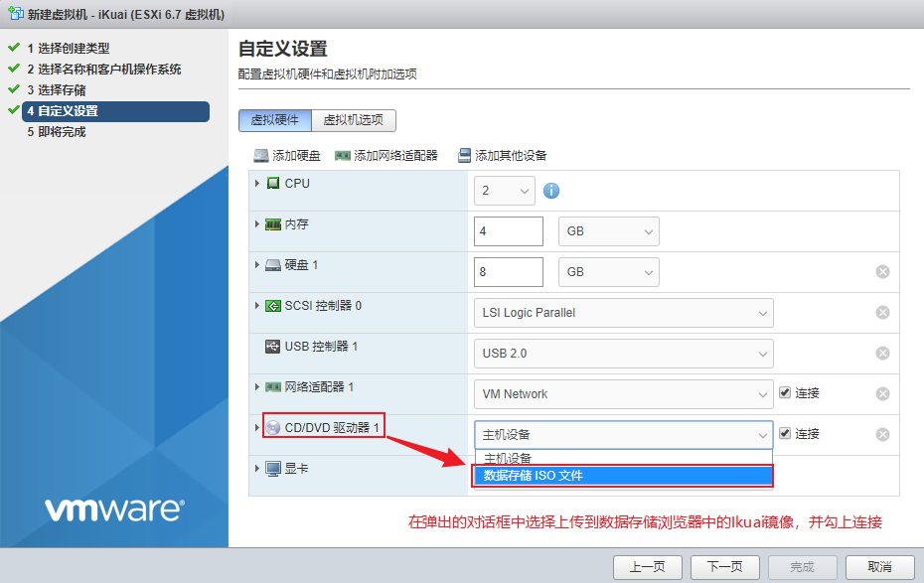This screenshot has height=583, width=924.
Task: Open the CPU info tooltip icon
Action: (x=551, y=191)
